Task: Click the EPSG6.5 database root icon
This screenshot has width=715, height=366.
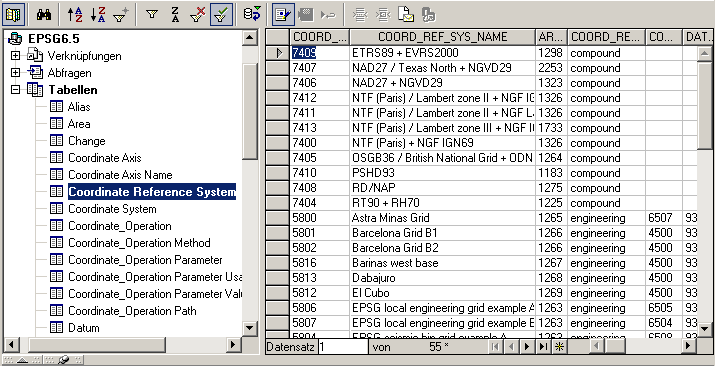Action: pyautogui.click(x=15, y=39)
